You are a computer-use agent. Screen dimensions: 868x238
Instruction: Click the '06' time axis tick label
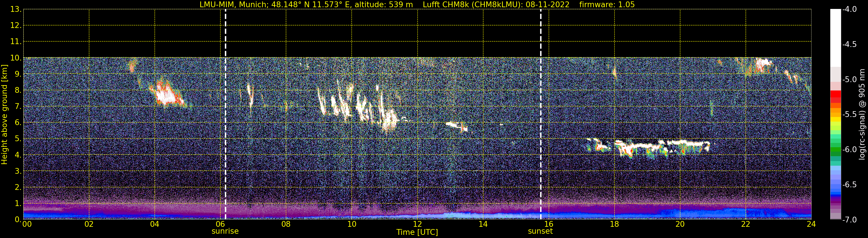220,224
